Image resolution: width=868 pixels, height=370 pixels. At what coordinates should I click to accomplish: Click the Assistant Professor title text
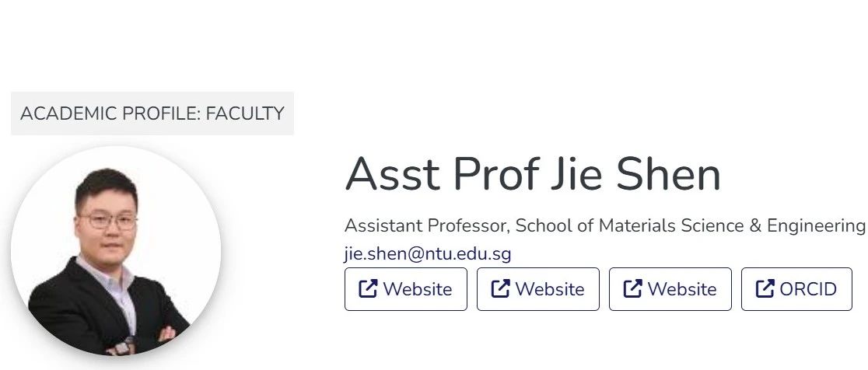point(425,225)
